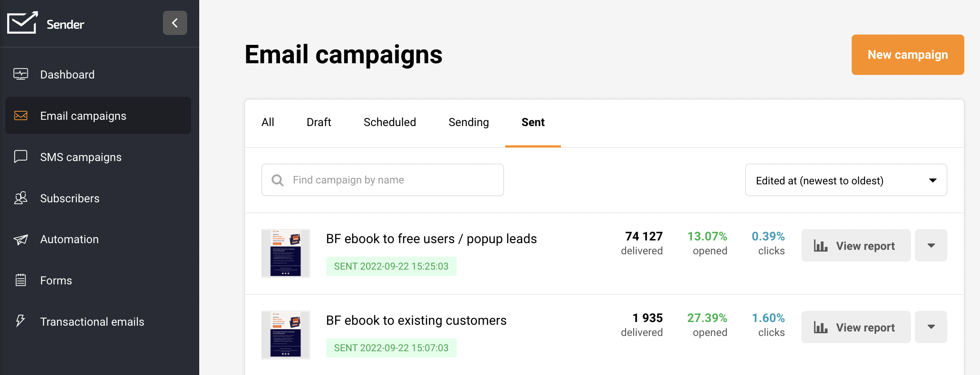Show the Sending campaigns tab
The height and width of the screenshot is (375, 980).
(468, 122)
